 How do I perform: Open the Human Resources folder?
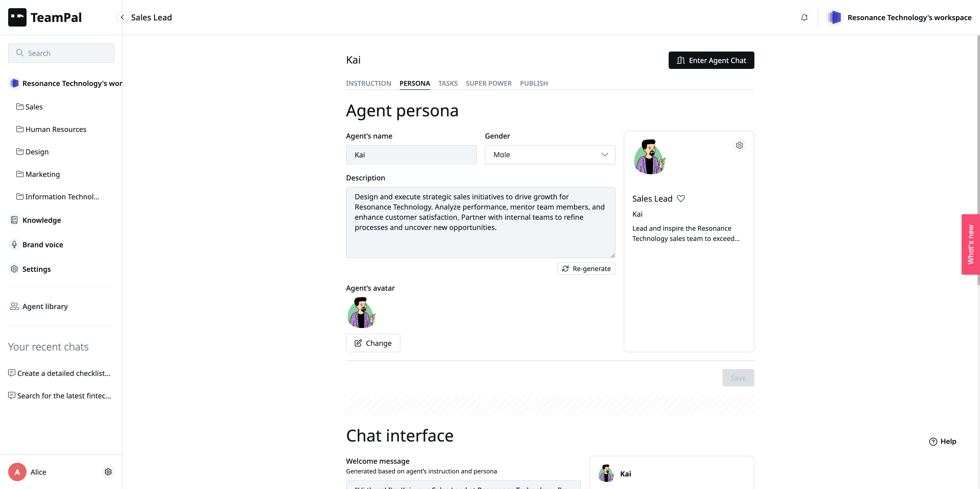pyautogui.click(x=56, y=129)
